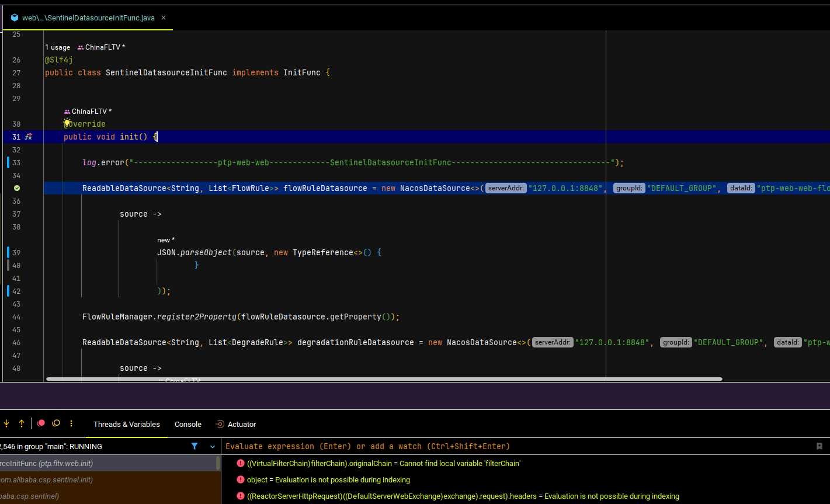
Task: Click error icon beside object watch
Action: [x=241, y=479]
